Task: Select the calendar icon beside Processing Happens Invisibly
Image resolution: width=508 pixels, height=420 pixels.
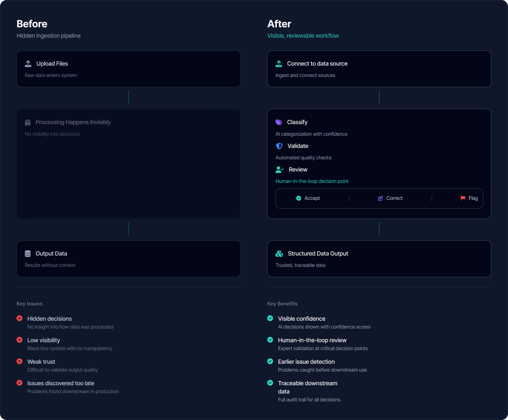Action: [x=28, y=122]
